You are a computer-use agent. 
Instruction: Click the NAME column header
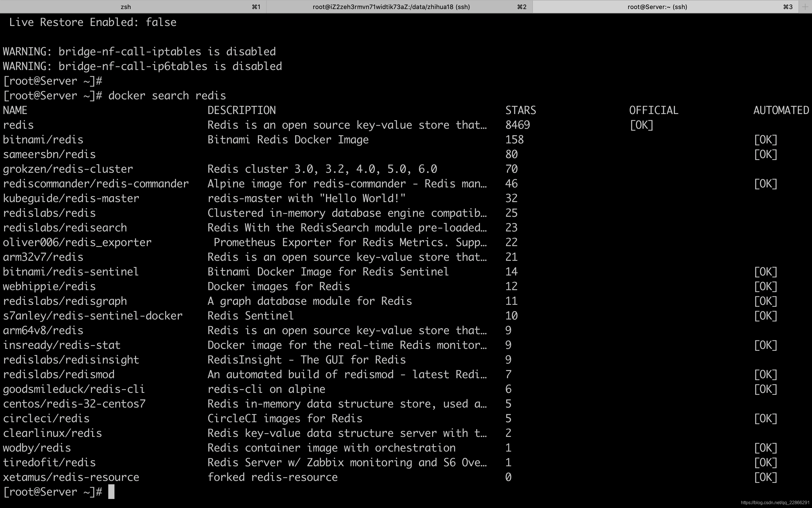tap(15, 110)
